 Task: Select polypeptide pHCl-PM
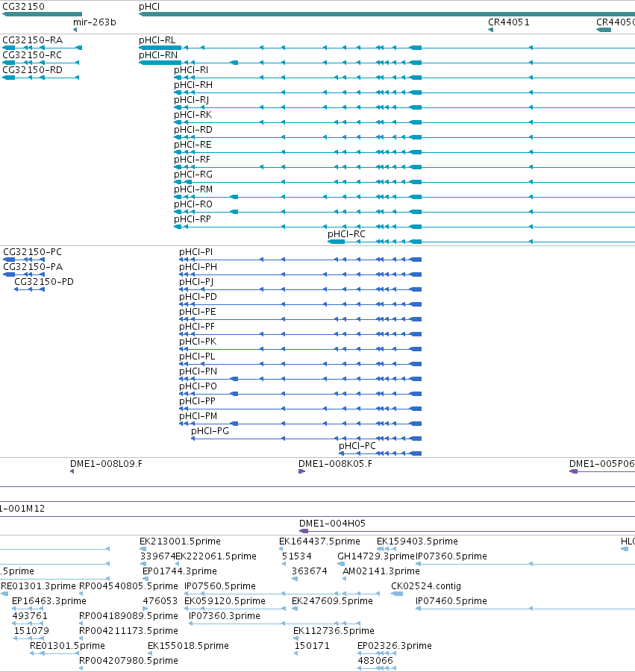[x=198, y=416]
